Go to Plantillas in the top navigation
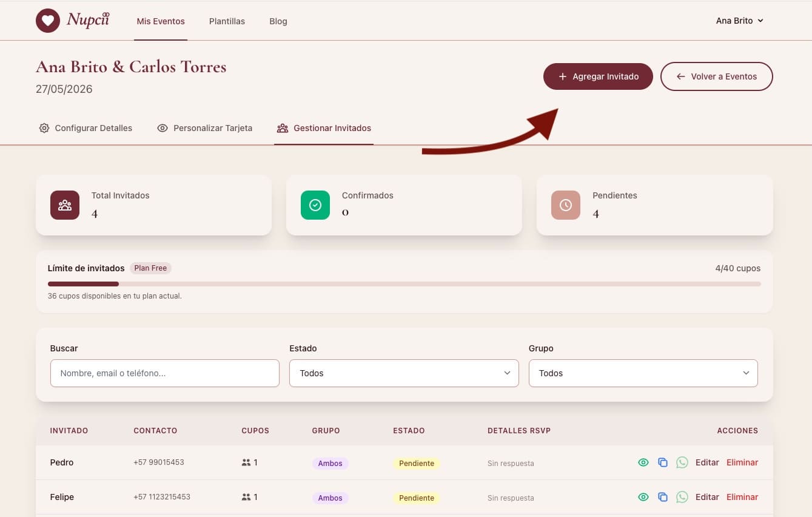The image size is (812, 517). tap(227, 21)
